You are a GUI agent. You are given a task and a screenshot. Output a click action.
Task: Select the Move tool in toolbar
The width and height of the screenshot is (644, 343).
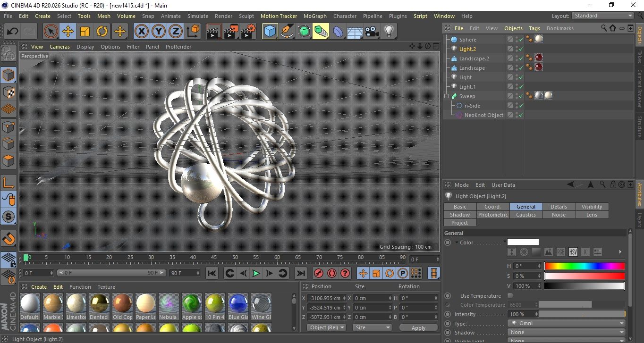pos(68,32)
